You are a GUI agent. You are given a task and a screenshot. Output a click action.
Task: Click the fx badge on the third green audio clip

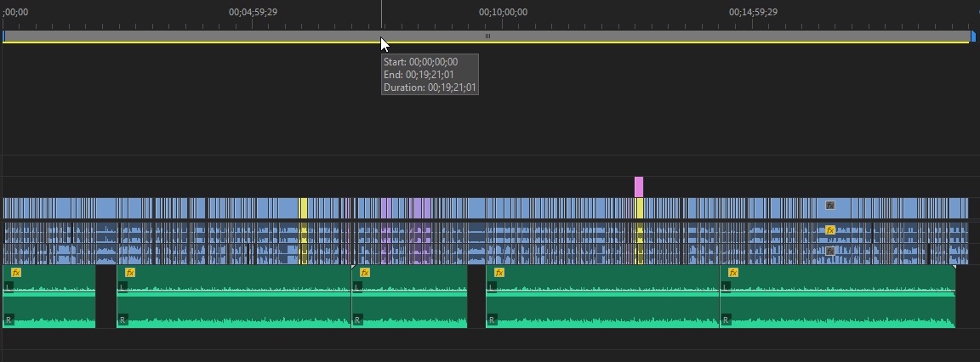coord(365,273)
